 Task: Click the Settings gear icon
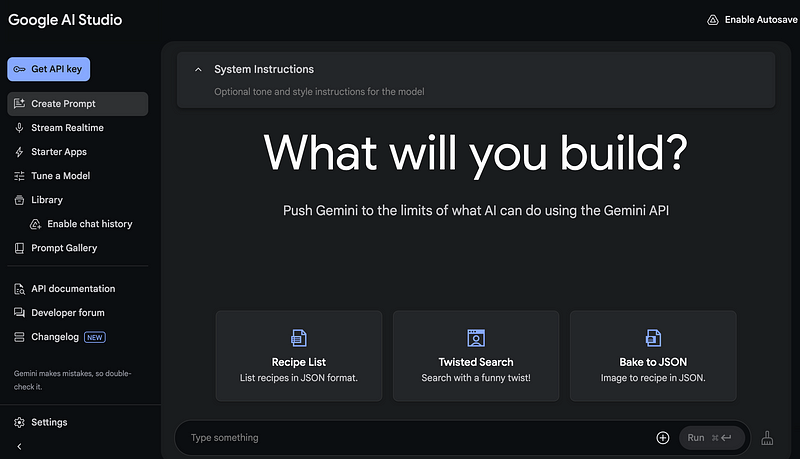pyautogui.click(x=19, y=422)
